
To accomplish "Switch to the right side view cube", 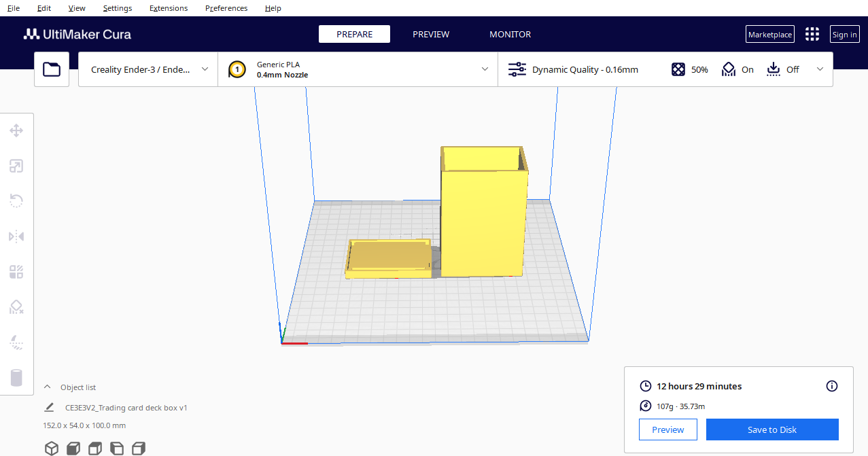I will pyautogui.click(x=139, y=448).
